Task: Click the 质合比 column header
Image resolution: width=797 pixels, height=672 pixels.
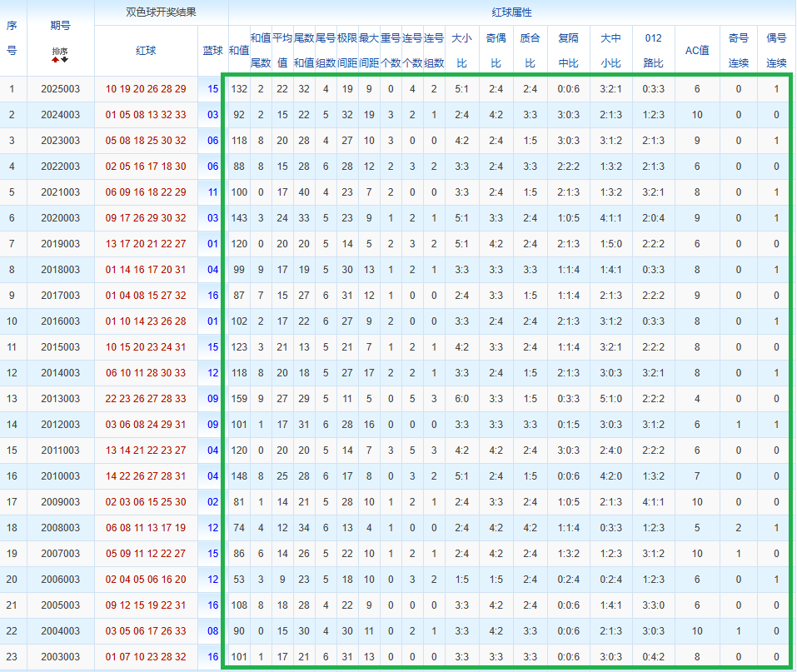Action: [x=529, y=50]
